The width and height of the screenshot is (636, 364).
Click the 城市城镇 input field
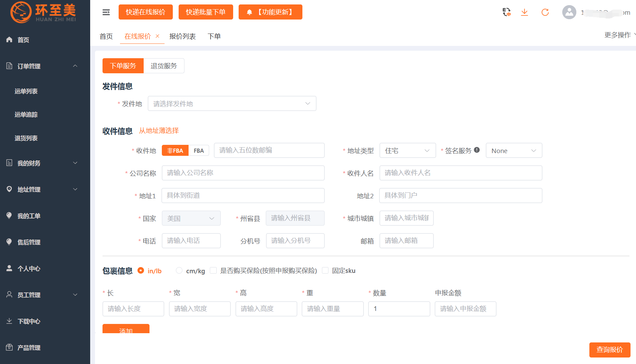point(407,218)
